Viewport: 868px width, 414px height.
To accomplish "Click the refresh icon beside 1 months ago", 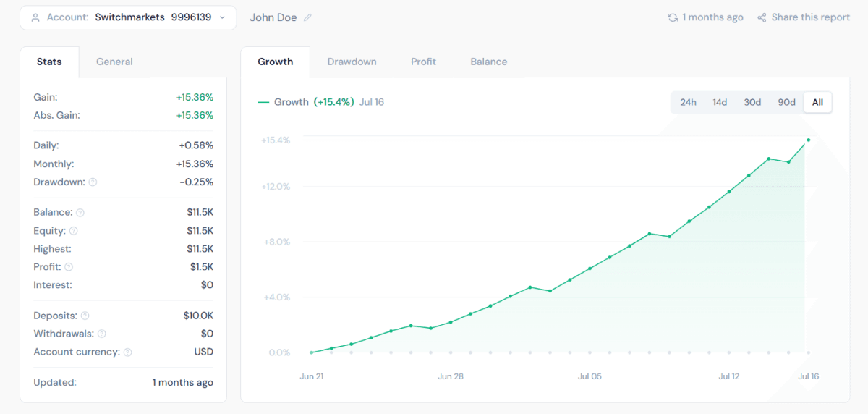I will click(673, 17).
